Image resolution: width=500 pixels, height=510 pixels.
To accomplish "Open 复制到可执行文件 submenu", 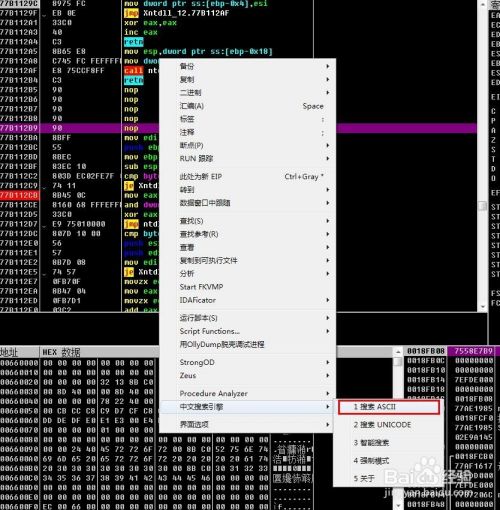I will click(247, 260).
